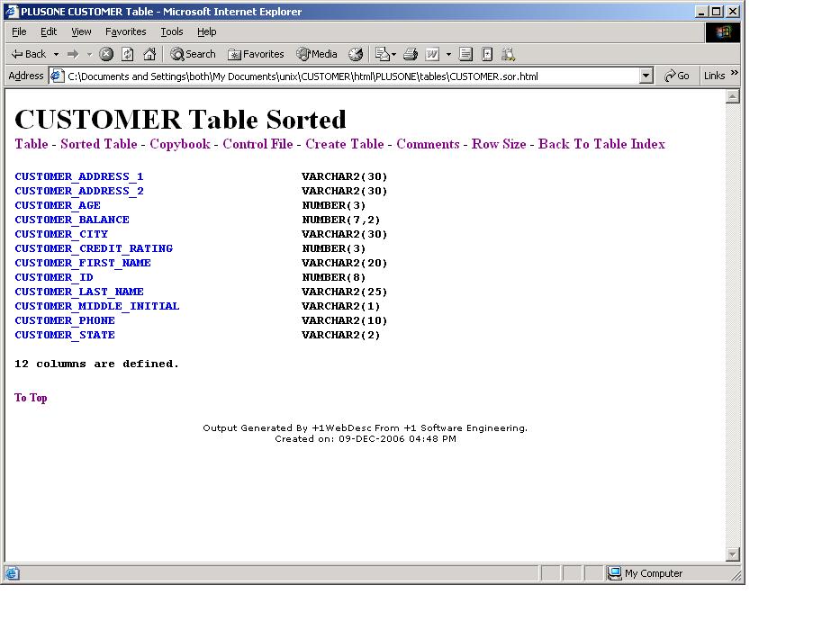Click the Windows logo throbber icon
The width and height of the screenshot is (840, 621).
coord(723,32)
